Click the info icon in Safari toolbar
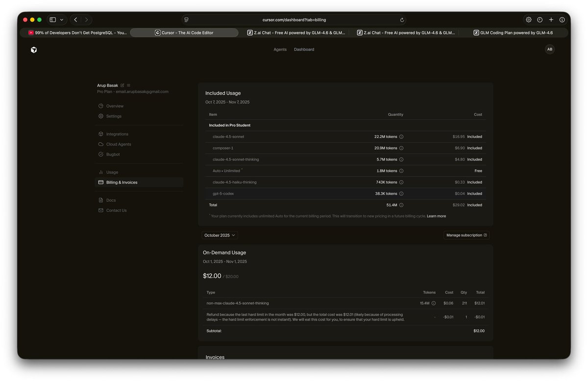Screen dimensions: 588x382 pos(562,20)
